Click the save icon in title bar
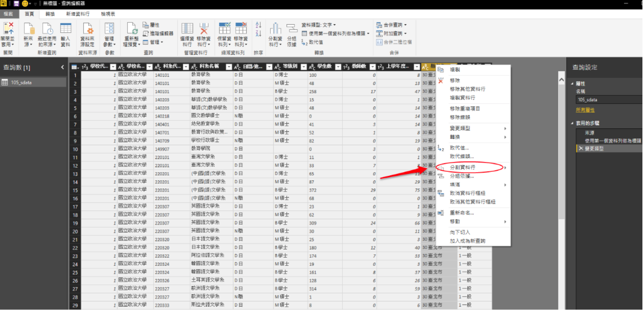 (16, 4)
